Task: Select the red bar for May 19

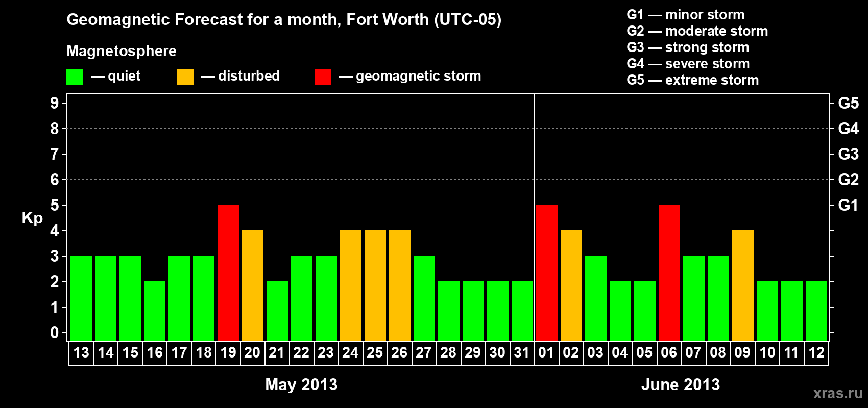Action: point(228,273)
